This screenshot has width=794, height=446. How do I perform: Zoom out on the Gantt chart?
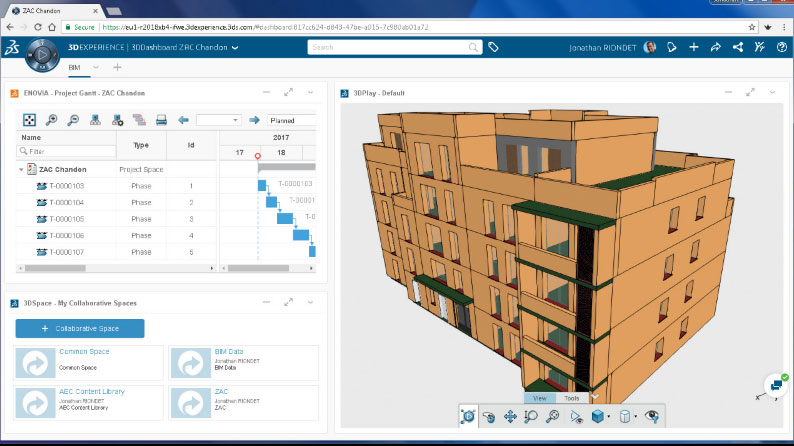(x=73, y=120)
